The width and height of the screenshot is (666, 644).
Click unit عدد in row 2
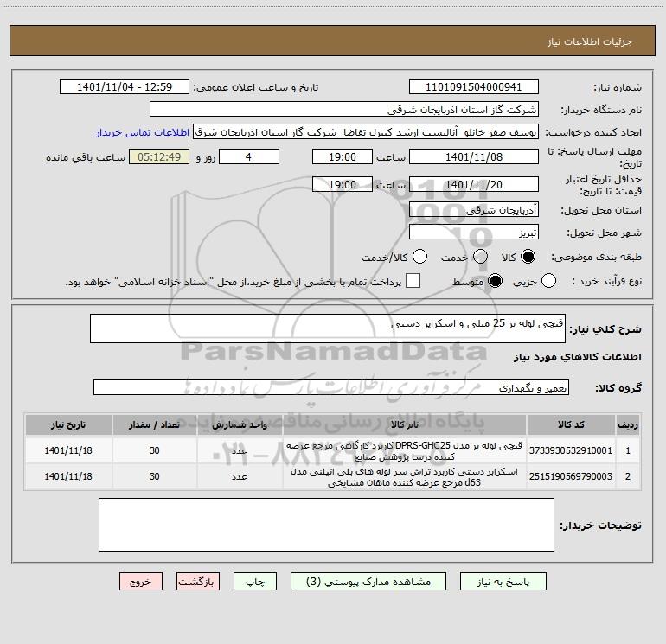pyautogui.click(x=240, y=477)
